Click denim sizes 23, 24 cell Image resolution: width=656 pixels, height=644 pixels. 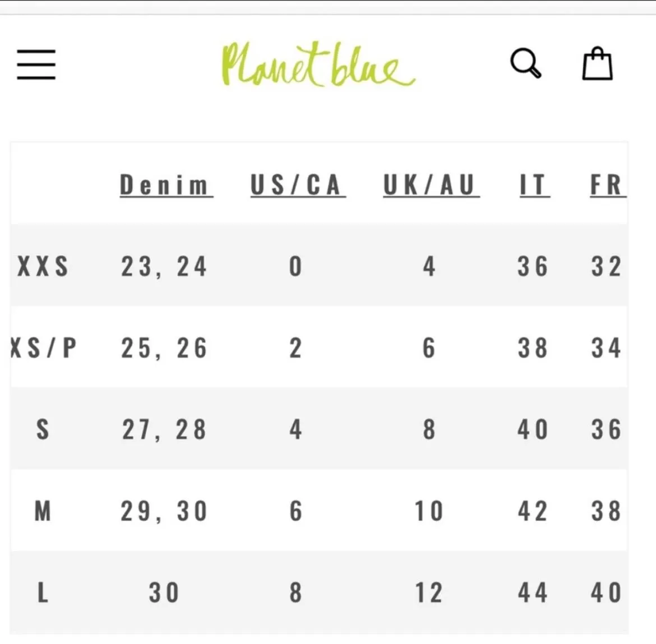point(164,267)
